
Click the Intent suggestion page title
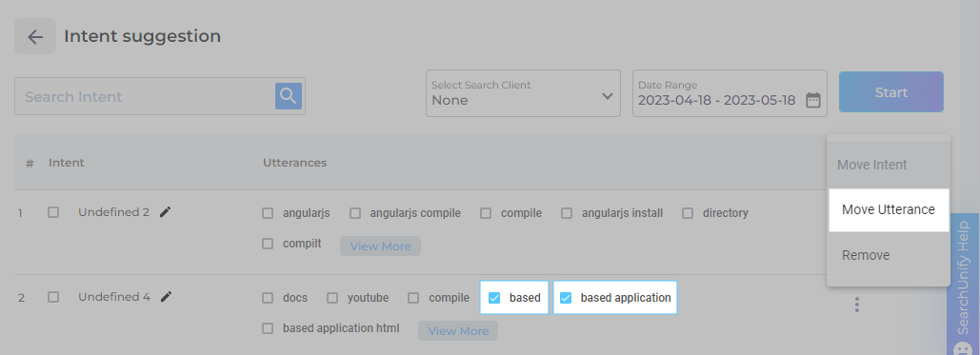click(143, 36)
